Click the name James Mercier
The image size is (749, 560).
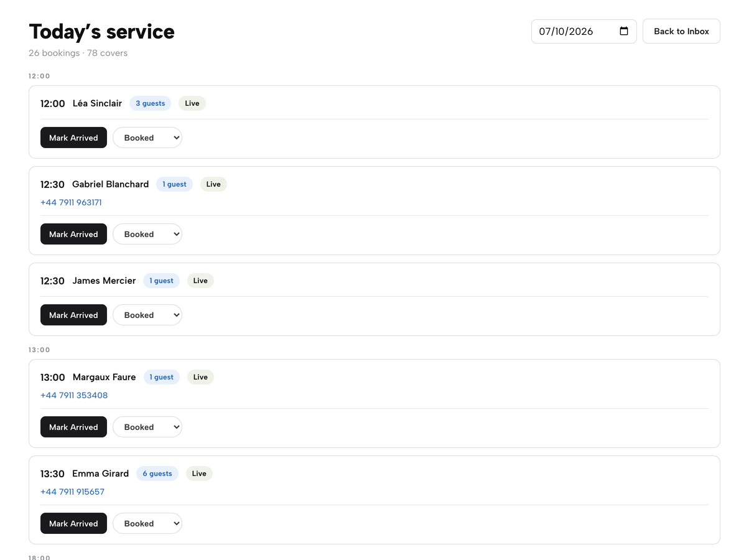(104, 281)
